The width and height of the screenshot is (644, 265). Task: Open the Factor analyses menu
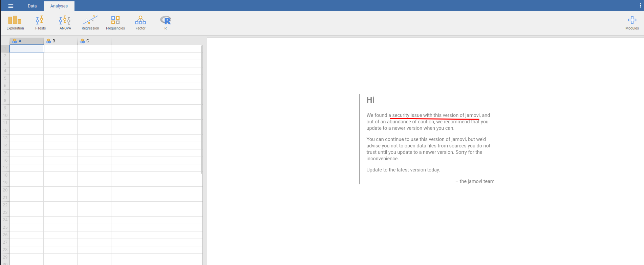141,23
